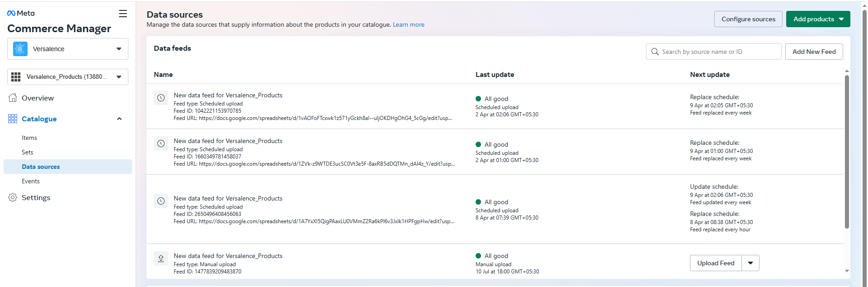Click the 'Data feeds' heading

(x=172, y=48)
